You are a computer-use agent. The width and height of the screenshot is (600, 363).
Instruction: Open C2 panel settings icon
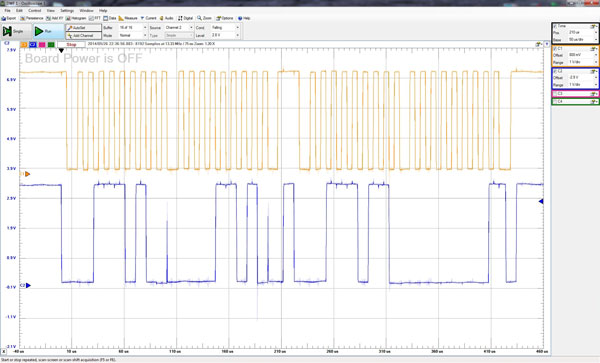(x=593, y=72)
